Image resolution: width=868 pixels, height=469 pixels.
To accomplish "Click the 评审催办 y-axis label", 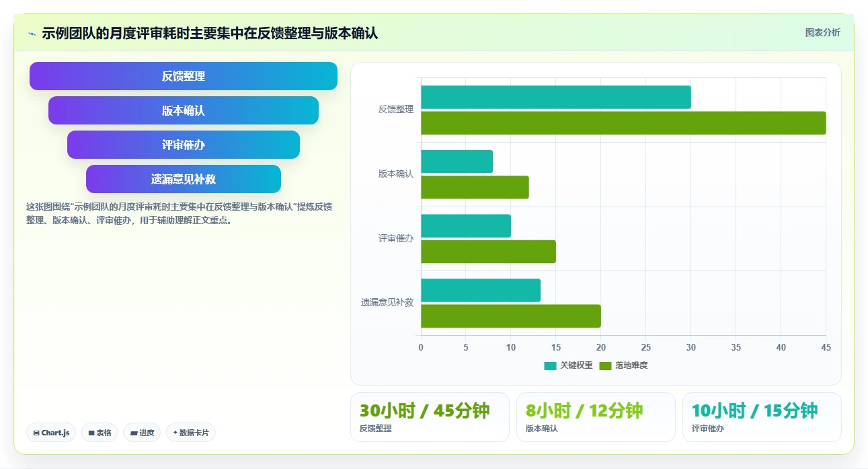I will [x=396, y=238].
